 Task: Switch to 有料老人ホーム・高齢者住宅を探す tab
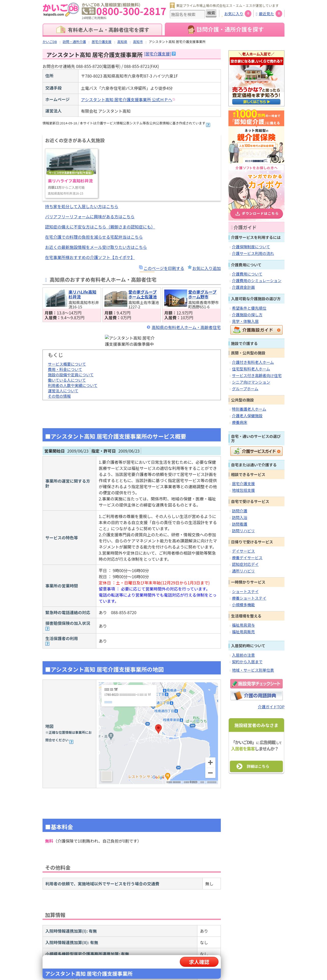[x=102, y=30]
